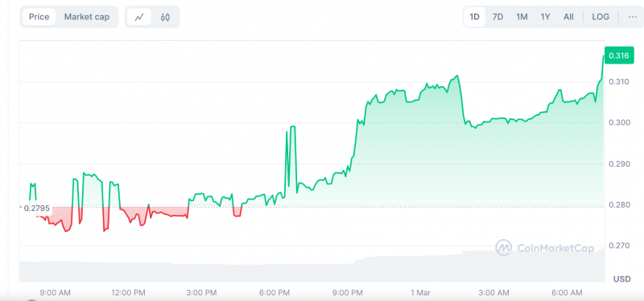Viewport: 644px width, 301px height.
Task: Switch to candlestick chart icon
Action: pyautogui.click(x=165, y=17)
